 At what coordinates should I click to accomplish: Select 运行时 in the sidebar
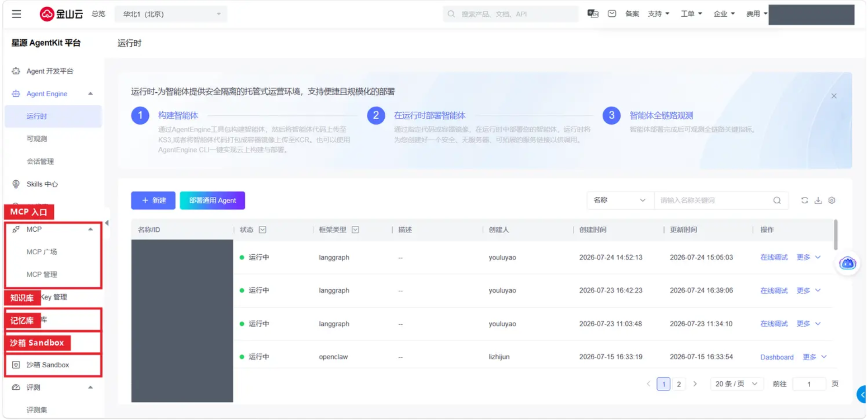[x=53, y=116]
